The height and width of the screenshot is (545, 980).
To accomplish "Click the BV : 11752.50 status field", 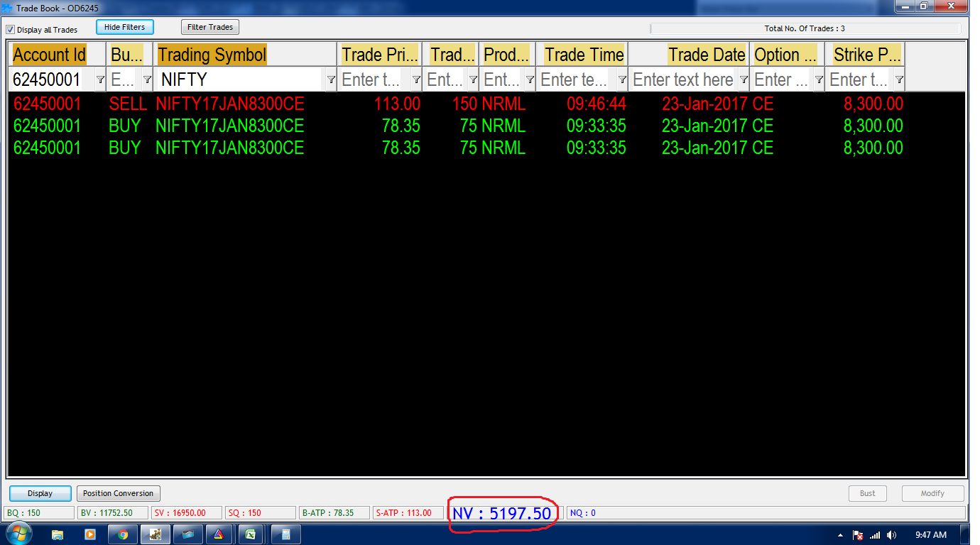I will point(114,512).
